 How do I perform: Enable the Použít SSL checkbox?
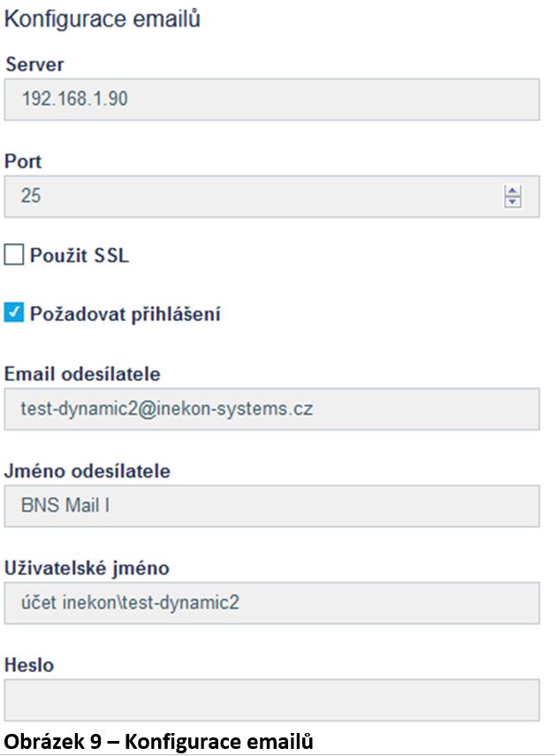13,256
